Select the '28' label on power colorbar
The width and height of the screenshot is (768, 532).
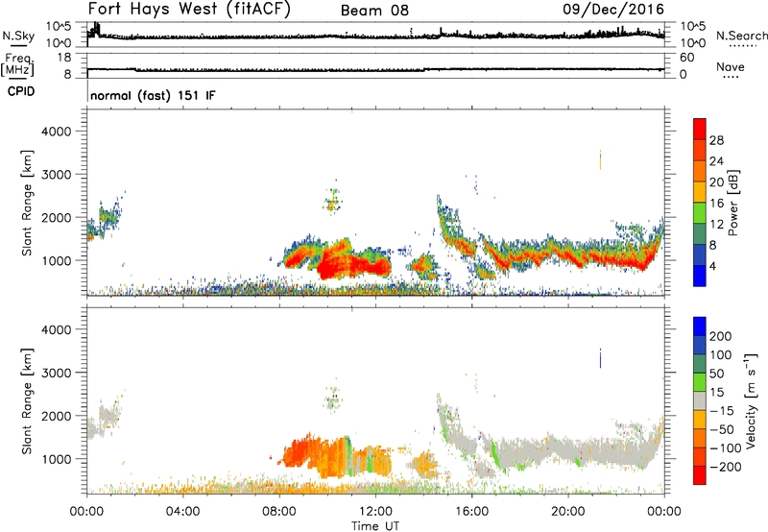coord(716,140)
